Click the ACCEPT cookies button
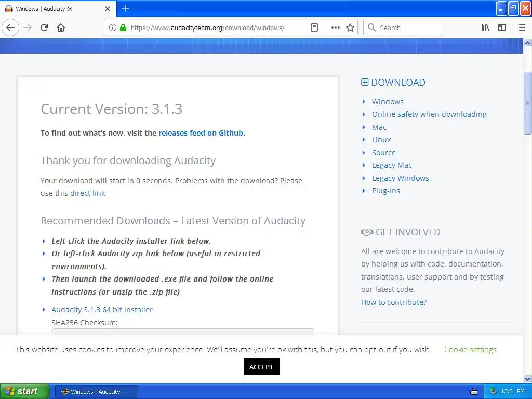The width and height of the screenshot is (532, 399). coord(262,367)
